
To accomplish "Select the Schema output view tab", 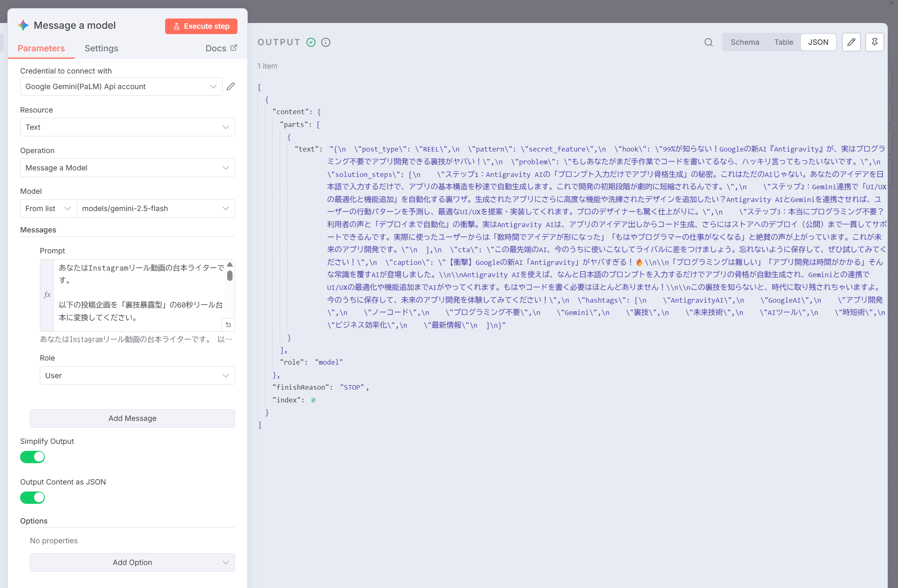I will click(745, 42).
